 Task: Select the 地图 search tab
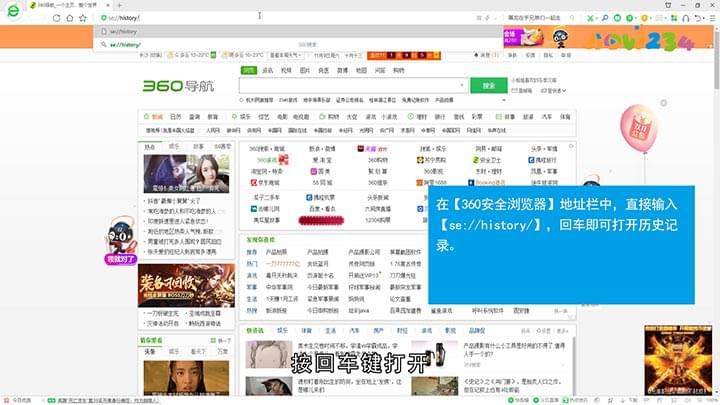(361, 70)
